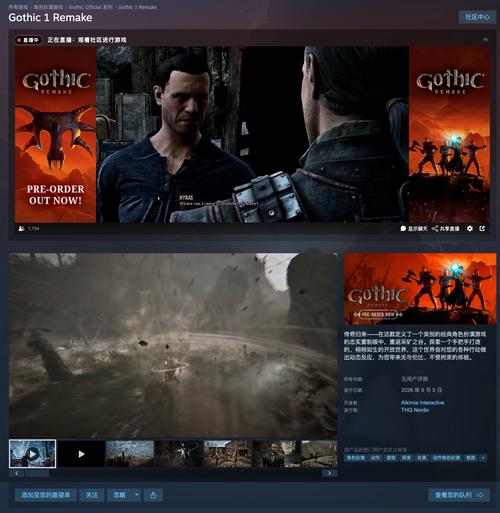Collapse the live broadcast panel chevron
Image resolution: width=500 pixels, height=513 pixels.
(x=485, y=39)
